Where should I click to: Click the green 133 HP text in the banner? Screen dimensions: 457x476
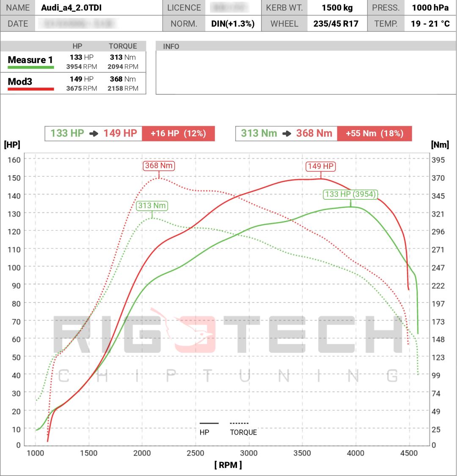pos(67,133)
